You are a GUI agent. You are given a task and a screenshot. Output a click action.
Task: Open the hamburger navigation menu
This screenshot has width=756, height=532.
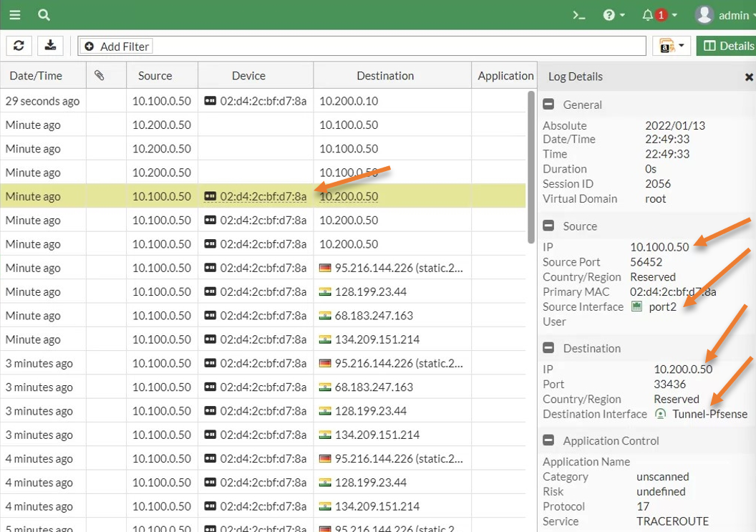click(x=15, y=14)
